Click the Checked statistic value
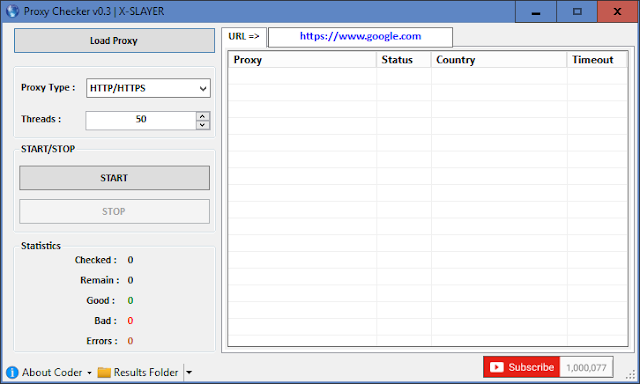Screen dimensions: 640x384 point(130,260)
